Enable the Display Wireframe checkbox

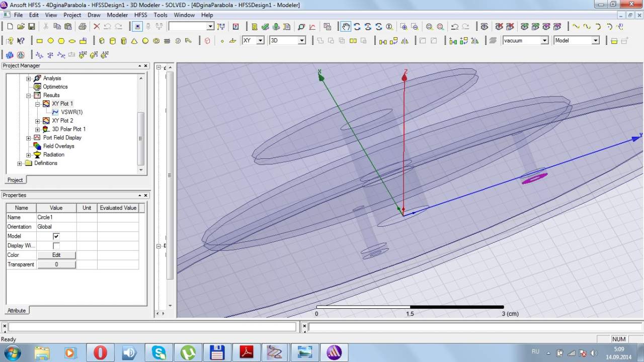click(56, 246)
